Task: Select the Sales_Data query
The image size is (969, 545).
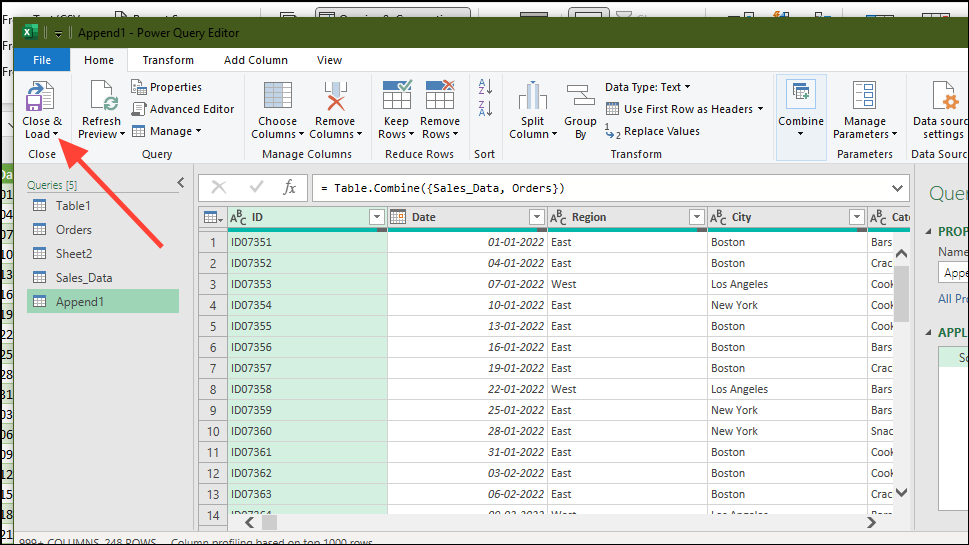Action: (84, 277)
